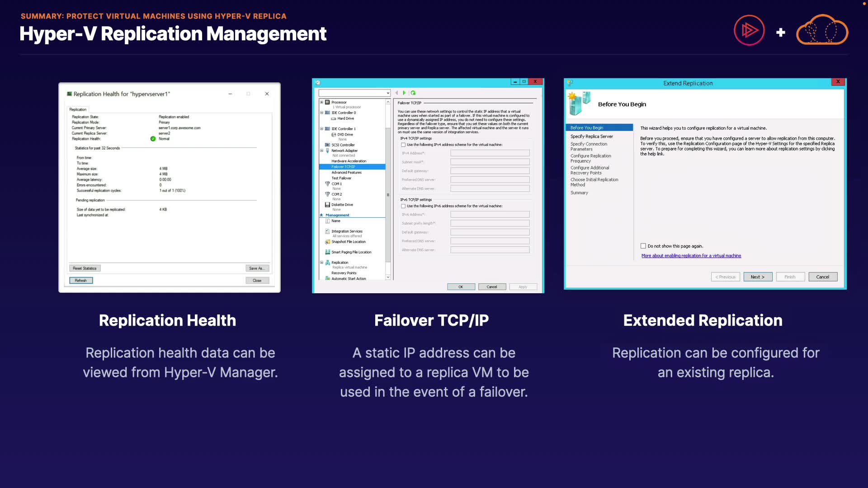Image resolution: width=868 pixels, height=488 pixels.
Task: Click the SCSI Controller icon
Action: tap(328, 145)
